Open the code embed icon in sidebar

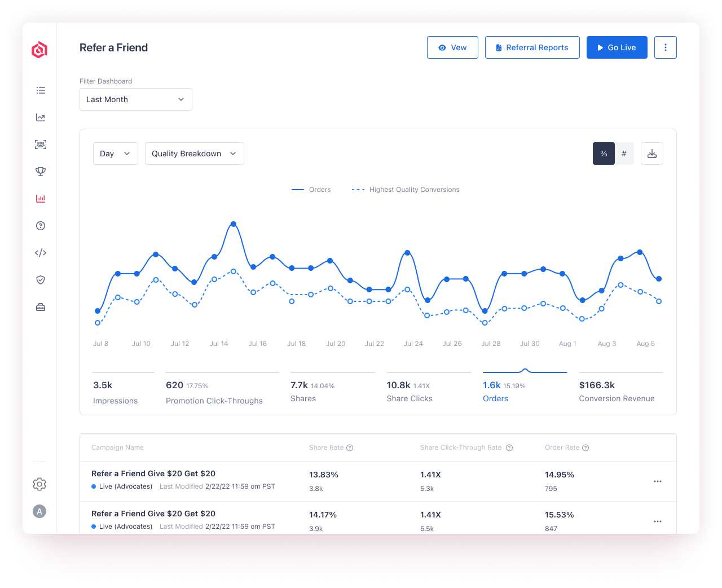coord(41,253)
